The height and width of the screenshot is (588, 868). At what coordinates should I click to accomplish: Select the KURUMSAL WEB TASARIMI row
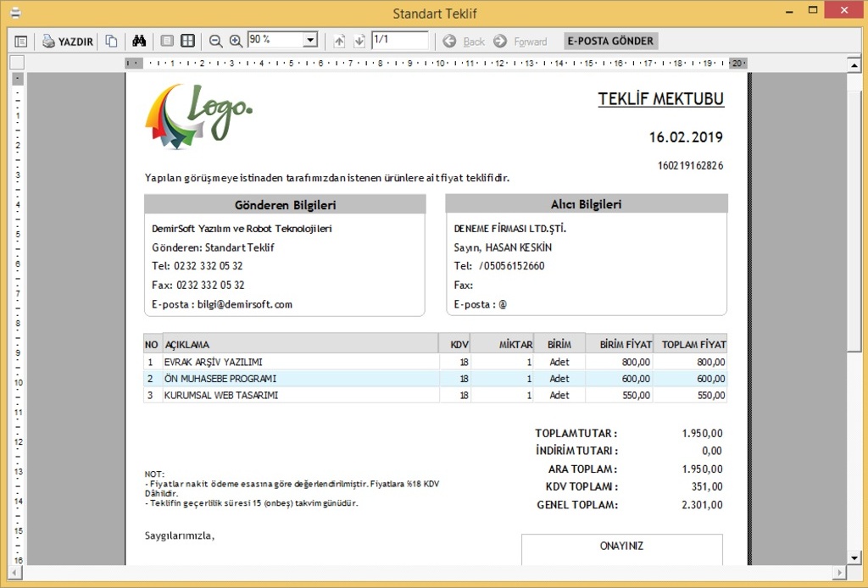[435, 395]
